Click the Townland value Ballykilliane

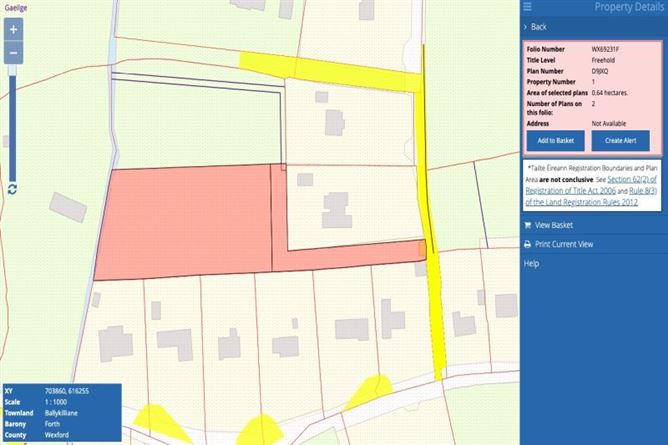(61, 413)
